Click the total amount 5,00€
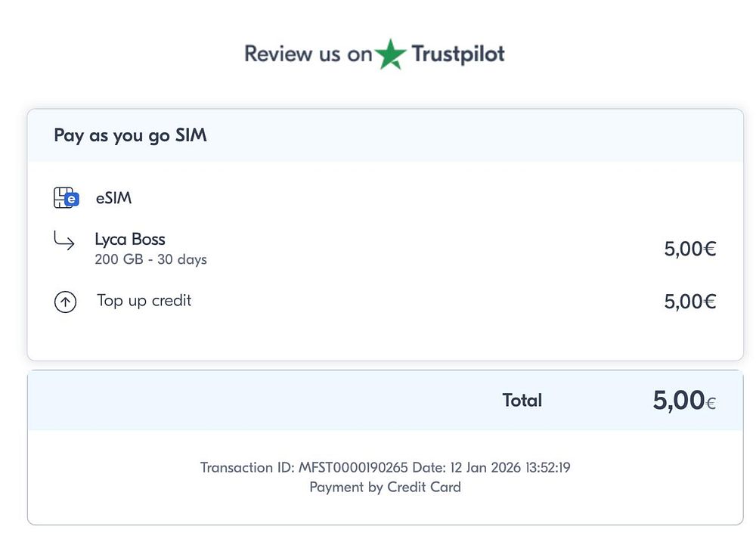Image resolution: width=756 pixels, height=545 pixels. (684, 401)
